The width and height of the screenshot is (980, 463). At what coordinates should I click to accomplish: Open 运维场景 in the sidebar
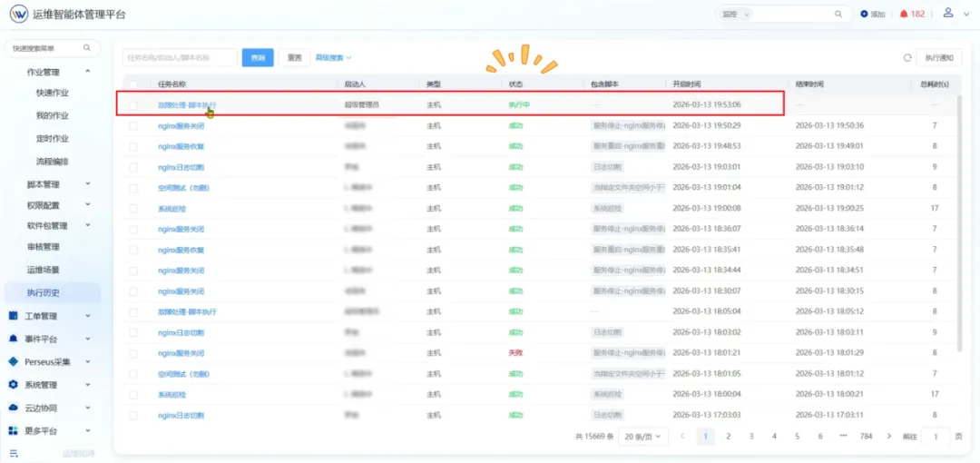[x=44, y=270]
